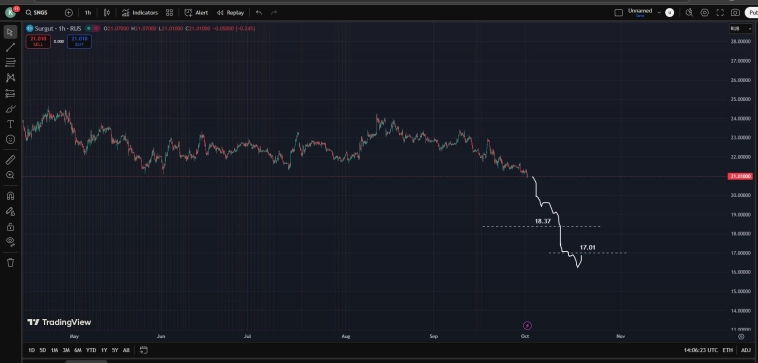758x363 pixels.
Task: Click the TradingView logo on chart
Action: coord(59,322)
